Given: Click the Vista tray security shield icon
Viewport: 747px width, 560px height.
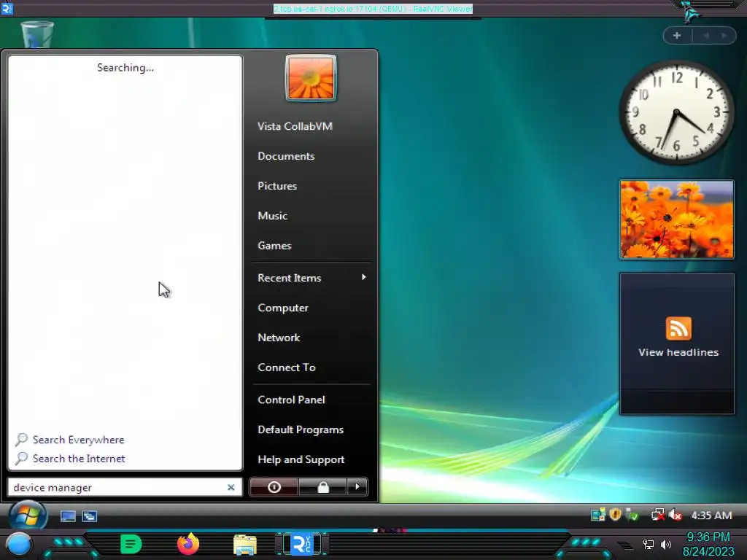Looking at the screenshot, I should (615, 514).
